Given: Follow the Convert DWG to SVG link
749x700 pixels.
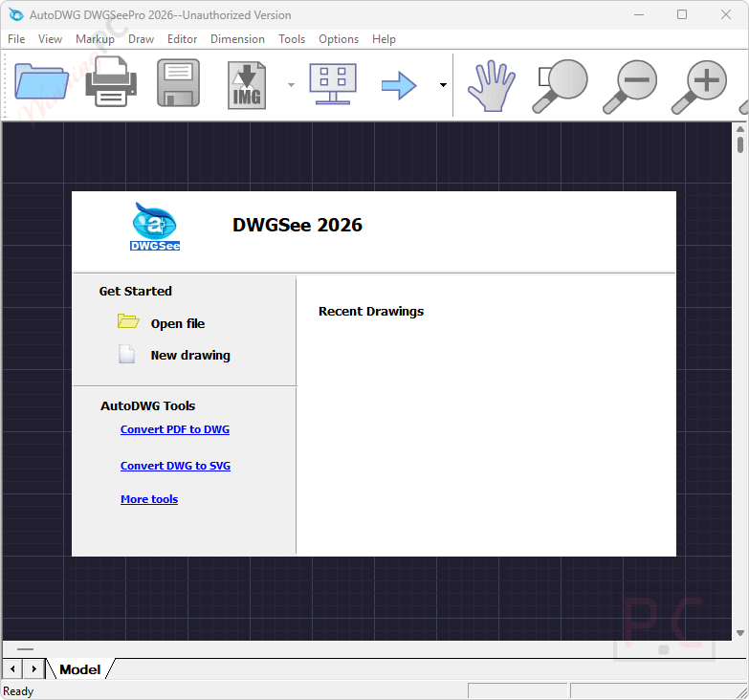Looking at the screenshot, I should 175,466.
